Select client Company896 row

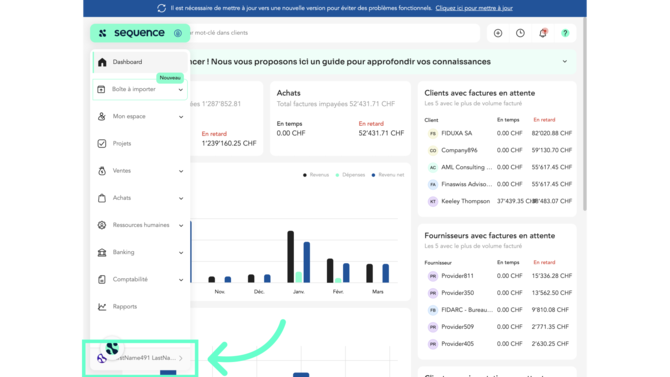pyautogui.click(x=498, y=150)
